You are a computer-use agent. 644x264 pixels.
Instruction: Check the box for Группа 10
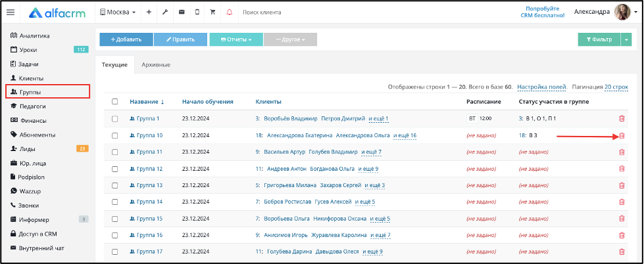[x=115, y=136]
